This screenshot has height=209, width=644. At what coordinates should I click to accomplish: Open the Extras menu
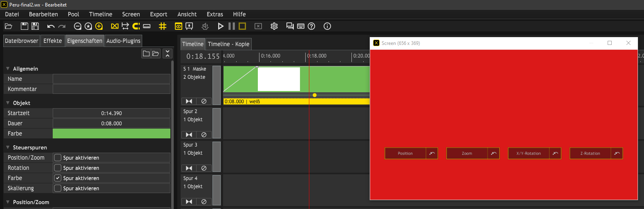pos(215,14)
